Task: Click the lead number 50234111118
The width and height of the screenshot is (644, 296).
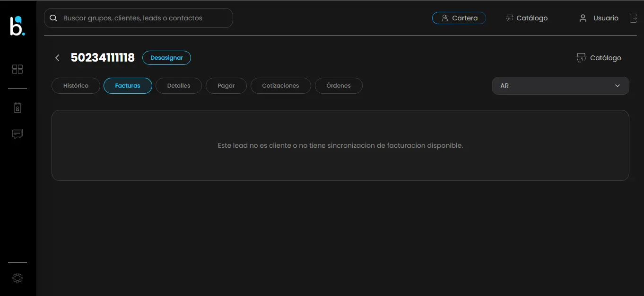Action: 103,58
